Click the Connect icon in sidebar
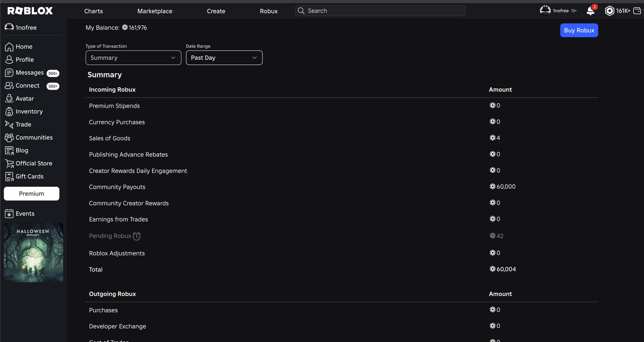Screen dimensions: 644x342 point(9,86)
